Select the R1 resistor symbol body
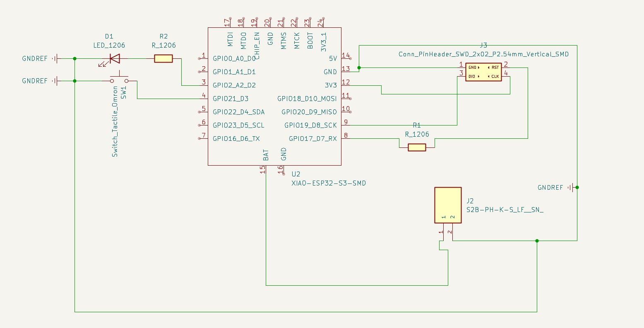 coord(417,147)
